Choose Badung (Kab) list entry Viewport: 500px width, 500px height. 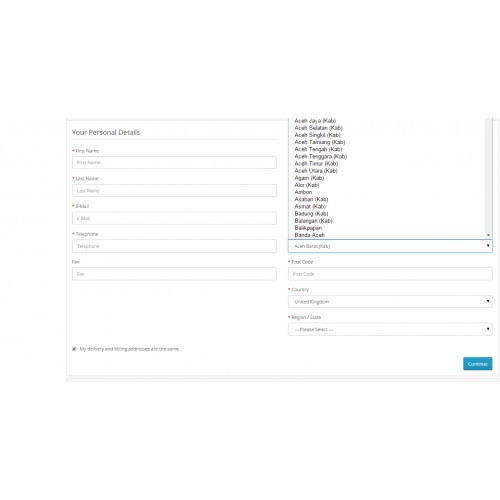tap(311, 214)
